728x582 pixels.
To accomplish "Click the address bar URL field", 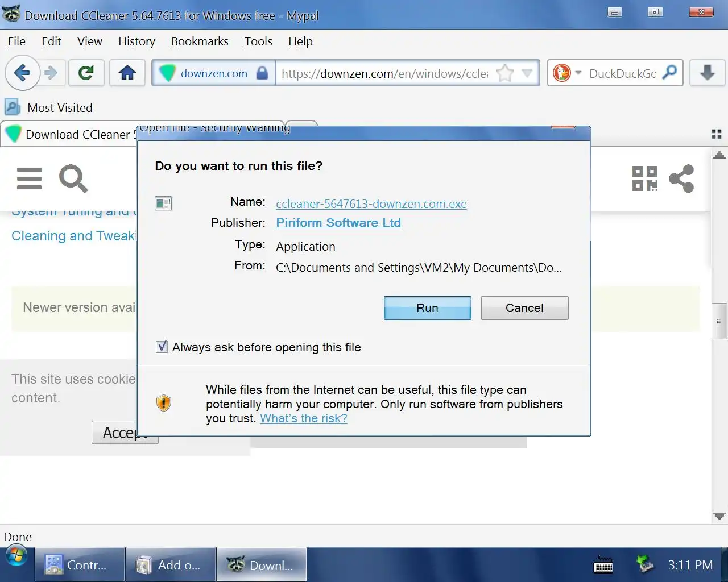I will [385, 73].
